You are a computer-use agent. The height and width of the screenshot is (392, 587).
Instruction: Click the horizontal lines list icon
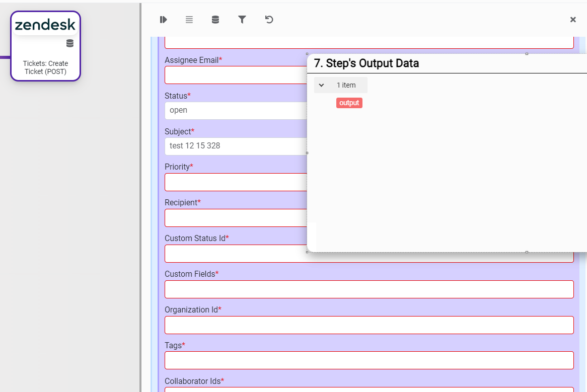[189, 20]
